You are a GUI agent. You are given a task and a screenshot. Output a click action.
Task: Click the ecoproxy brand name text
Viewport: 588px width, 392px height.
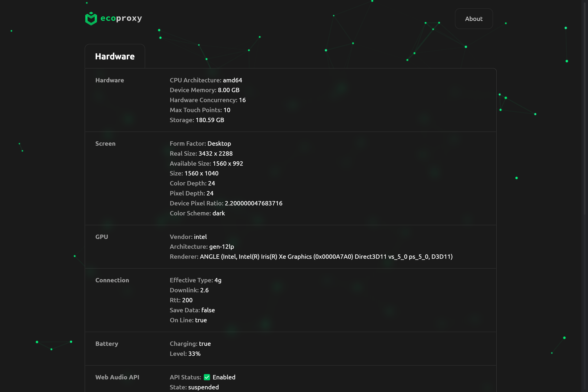click(x=121, y=18)
